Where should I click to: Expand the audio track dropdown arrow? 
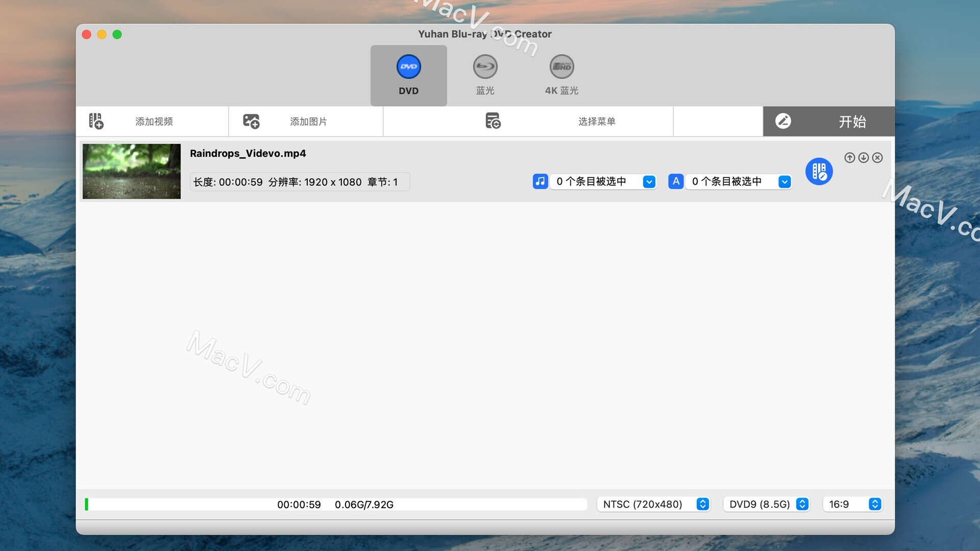(x=649, y=182)
